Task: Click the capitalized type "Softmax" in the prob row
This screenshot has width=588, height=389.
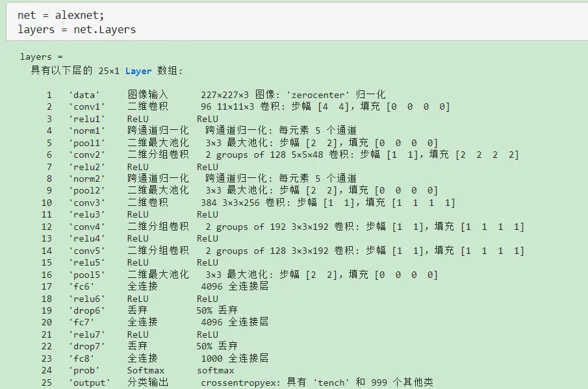Action: (146, 370)
